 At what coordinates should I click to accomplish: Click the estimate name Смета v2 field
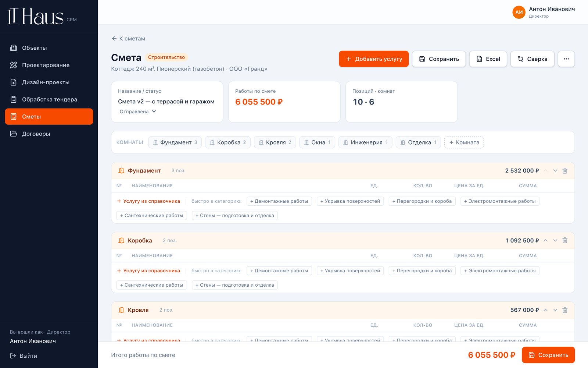click(166, 102)
